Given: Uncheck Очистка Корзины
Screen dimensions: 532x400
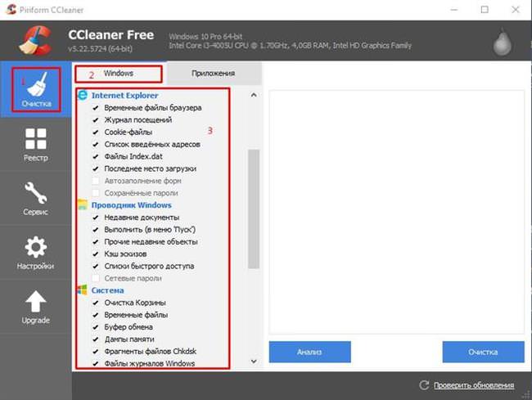Looking at the screenshot, I should [96, 303].
